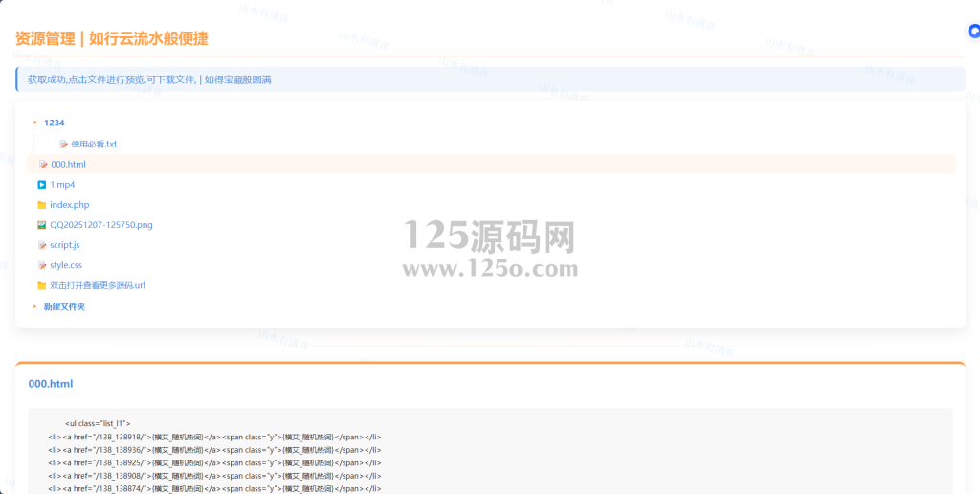Click the blue floating icon at top right
Screen dimensions: 980x494
click(974, 31)
